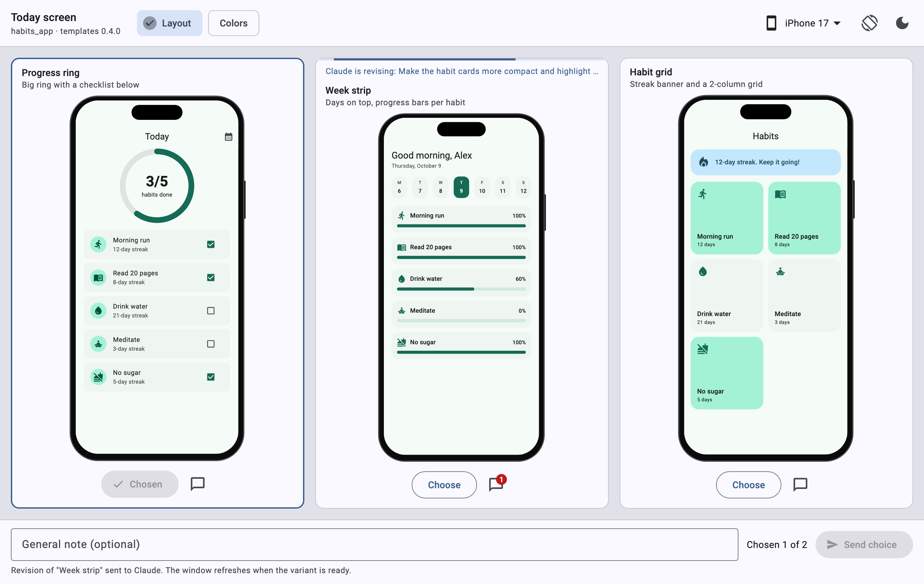Click the calendar icon next to Today

point(228,136)
